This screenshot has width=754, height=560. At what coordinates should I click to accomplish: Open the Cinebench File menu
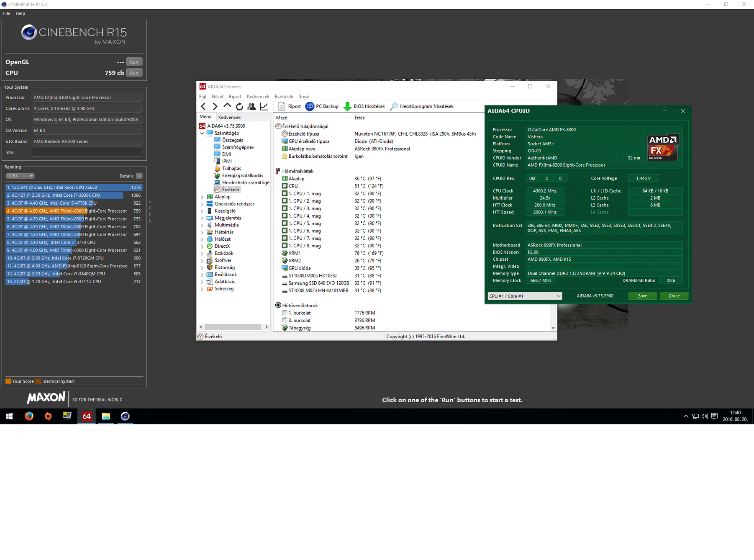pyautogui.click(x=7, y=13)
